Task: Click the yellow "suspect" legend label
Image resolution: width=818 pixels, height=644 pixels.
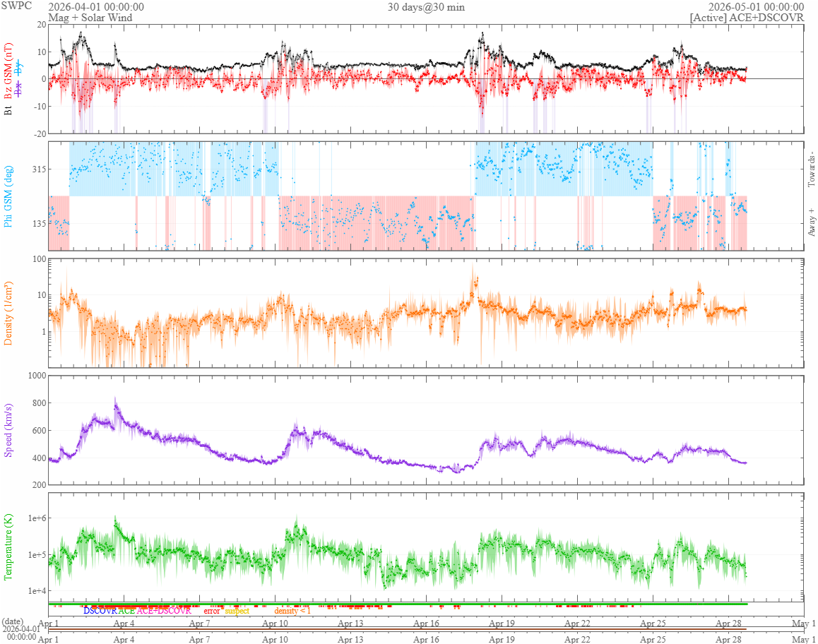Action: coord(237,611)
